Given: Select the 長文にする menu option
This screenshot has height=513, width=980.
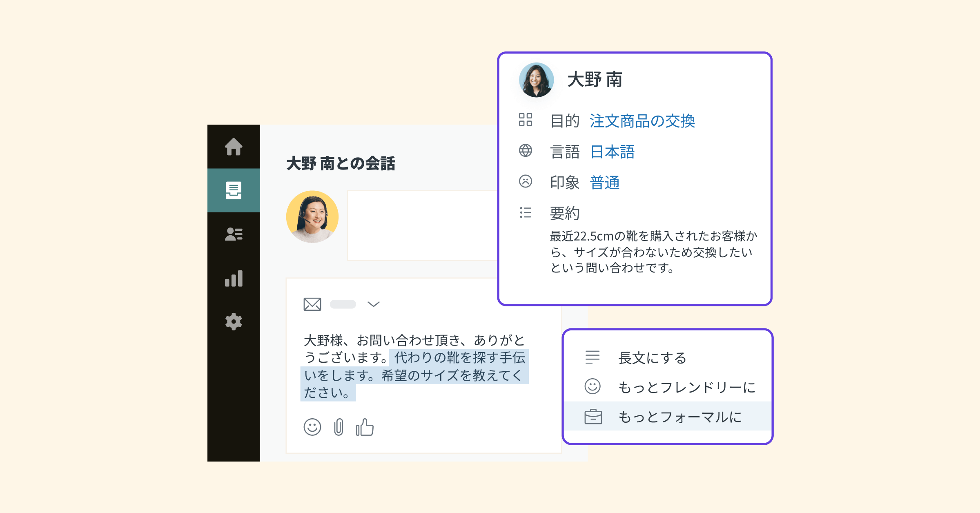Looking at the screenshot, I should [667, 358].
